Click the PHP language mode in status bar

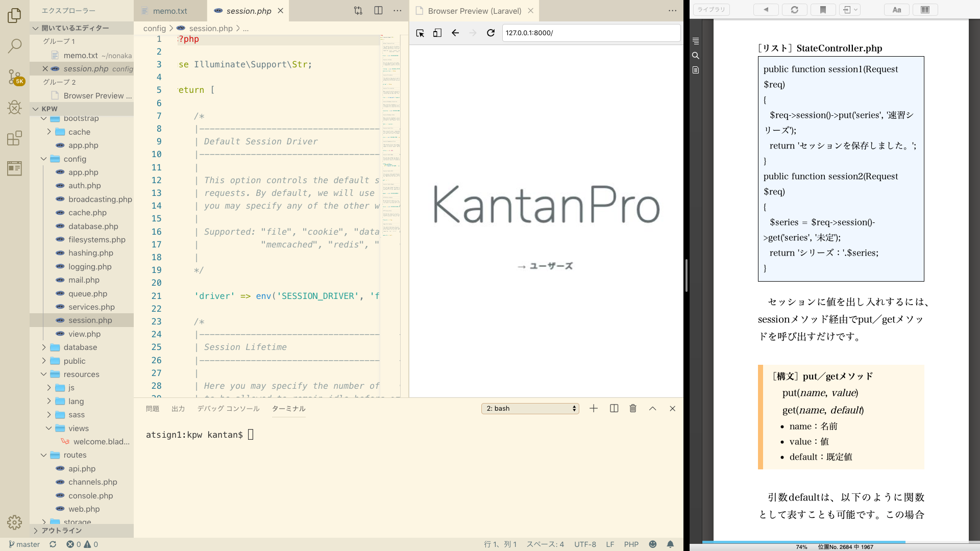[x=631, y=544]
